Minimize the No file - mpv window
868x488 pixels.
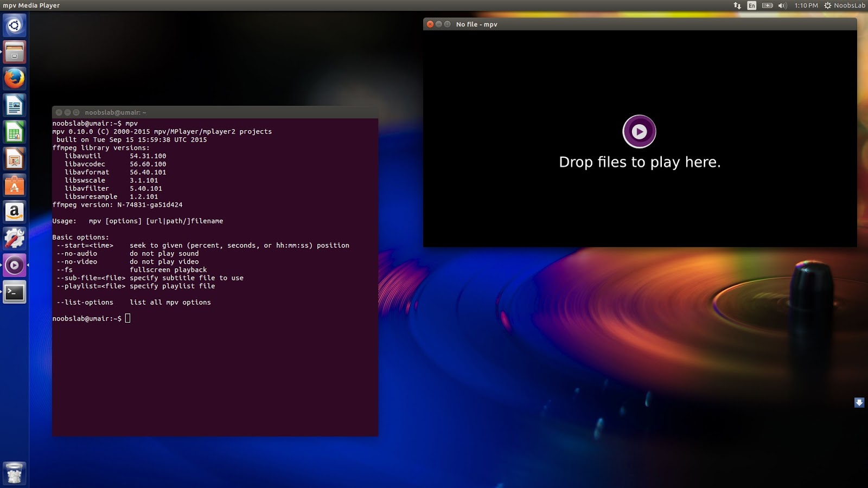point(439,24)
